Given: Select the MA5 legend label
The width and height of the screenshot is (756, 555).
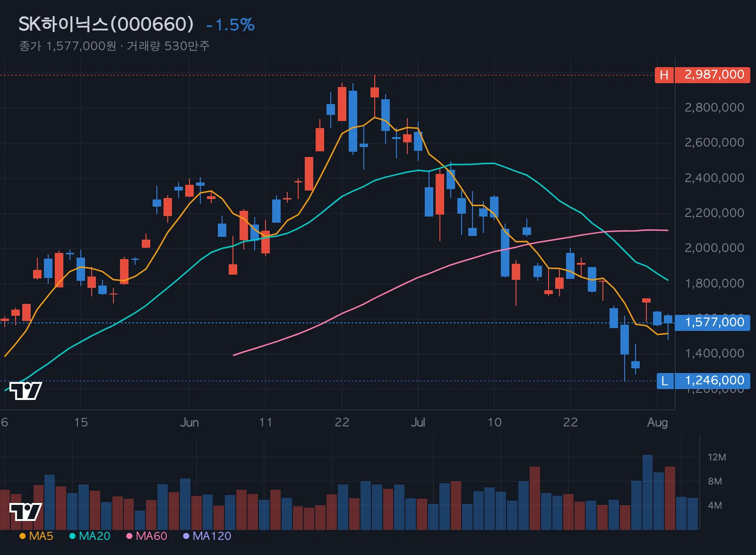Looking at the screenshot, I should point(41,536).
